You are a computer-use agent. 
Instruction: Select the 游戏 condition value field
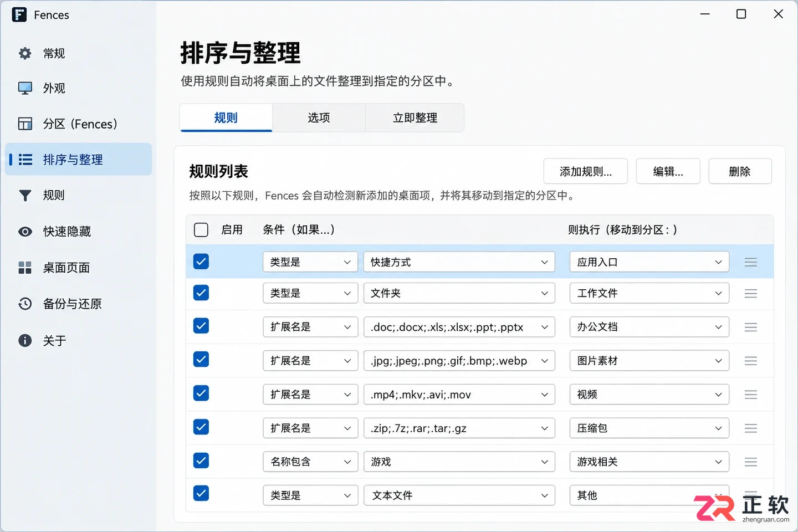point(459,462)
